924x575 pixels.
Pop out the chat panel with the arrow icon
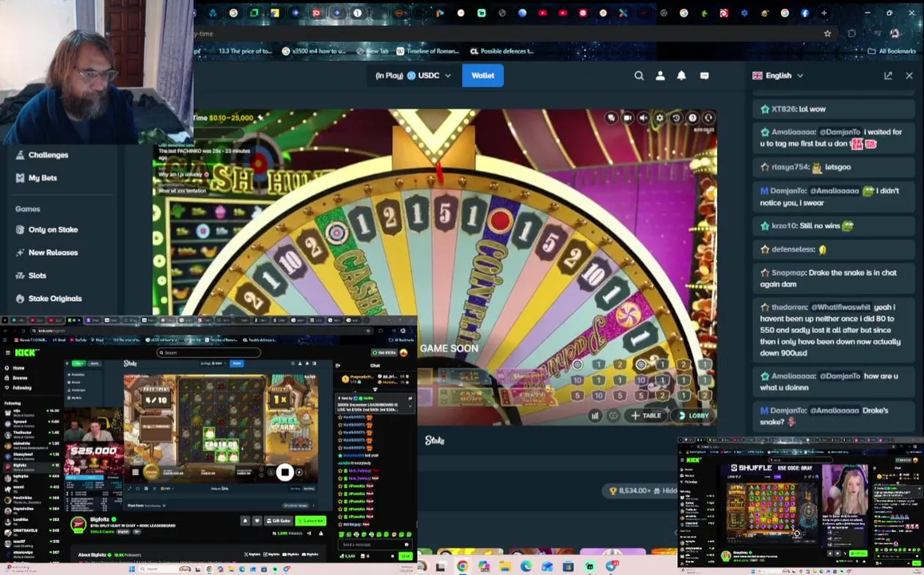pyautogui.click(x=888, y=75)
